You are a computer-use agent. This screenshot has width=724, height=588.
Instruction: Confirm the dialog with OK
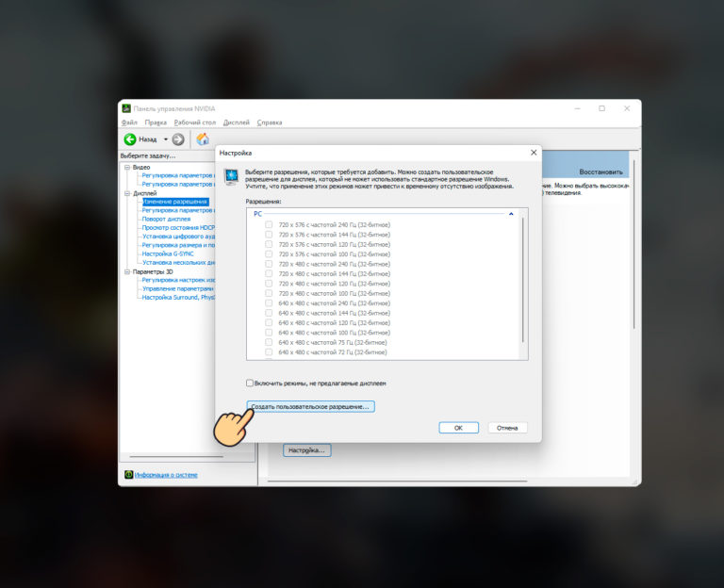(458, 428)
